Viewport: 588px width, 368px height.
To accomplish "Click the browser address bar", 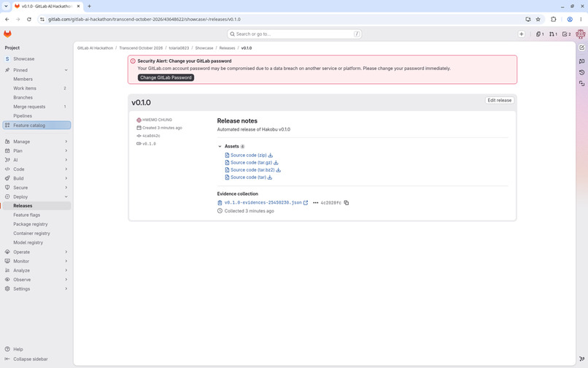I will pos(282,19).
